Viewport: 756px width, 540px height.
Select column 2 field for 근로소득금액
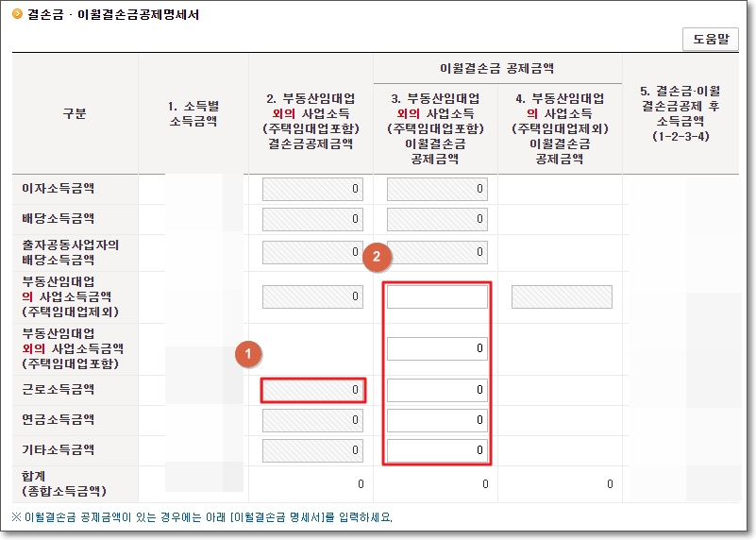point(312,390)
